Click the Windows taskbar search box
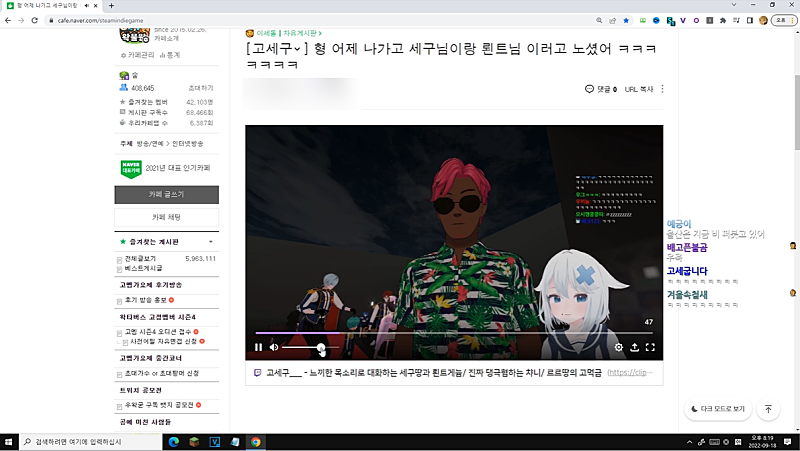800x451 pixels. tap(91, 442)
